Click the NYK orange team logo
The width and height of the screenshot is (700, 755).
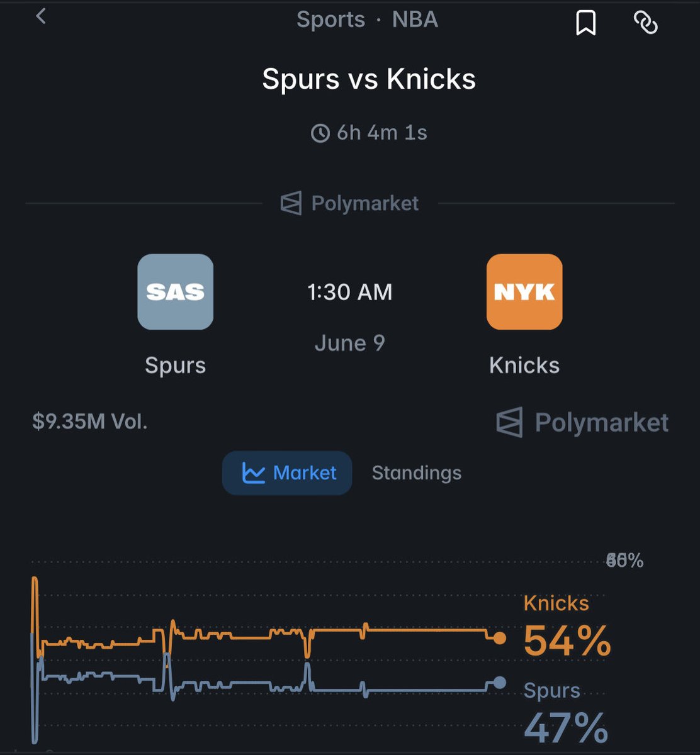pos(524,292)
